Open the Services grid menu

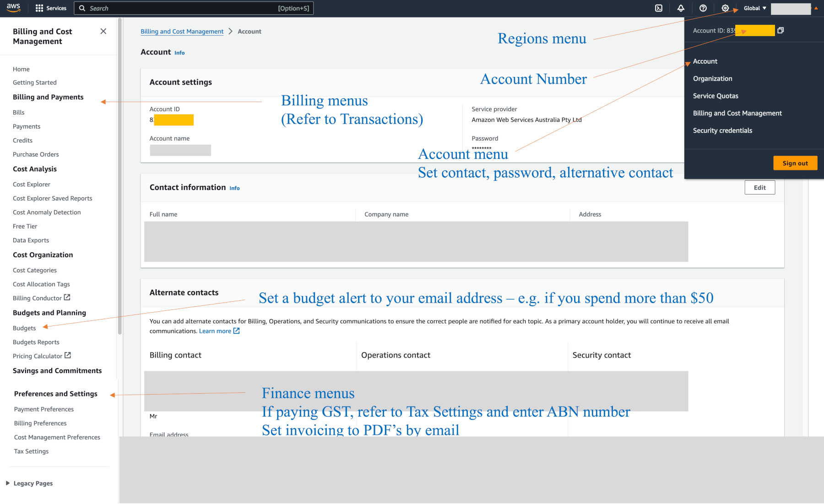pyautogui.click(x=51, y=8)
